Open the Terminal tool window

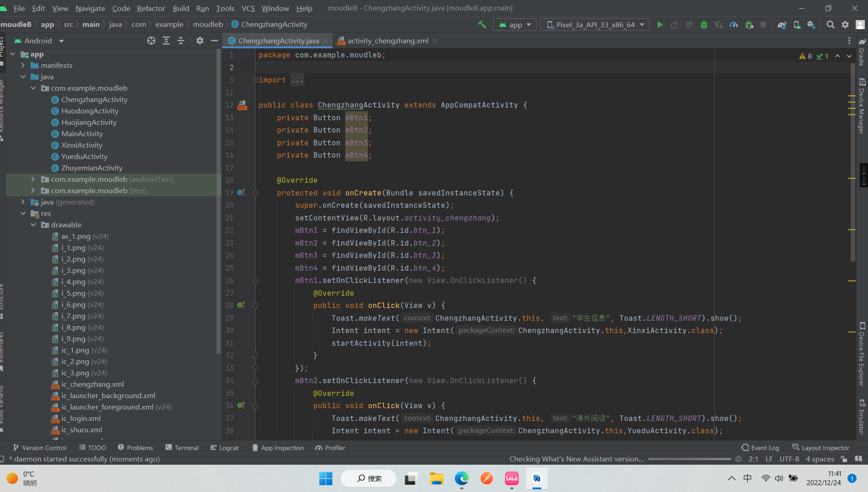182,448
